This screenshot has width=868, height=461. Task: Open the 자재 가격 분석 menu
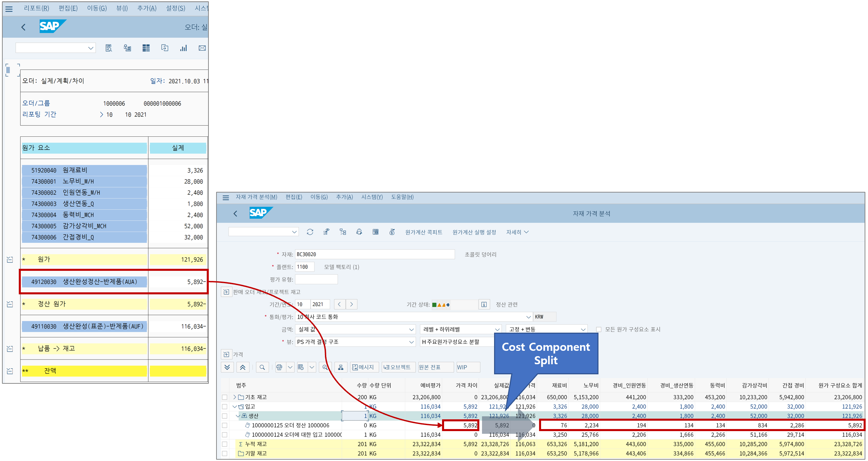point(256,197)
